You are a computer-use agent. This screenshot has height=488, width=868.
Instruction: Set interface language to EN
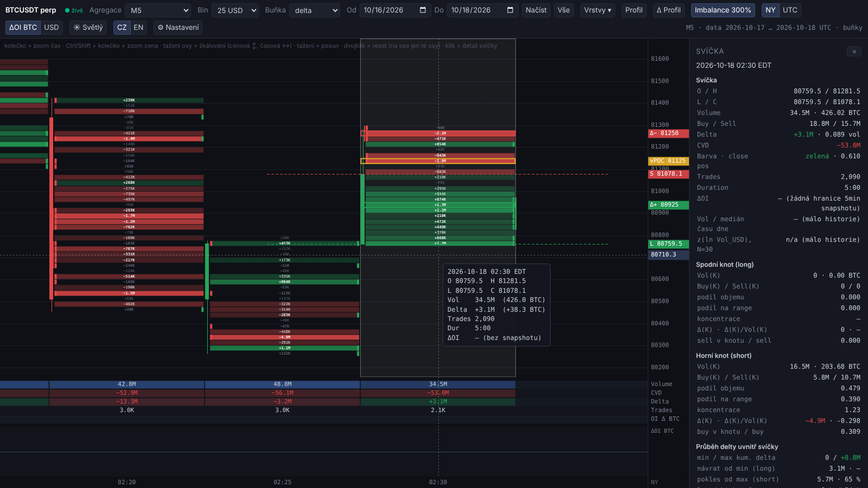[x=138, y=28]
